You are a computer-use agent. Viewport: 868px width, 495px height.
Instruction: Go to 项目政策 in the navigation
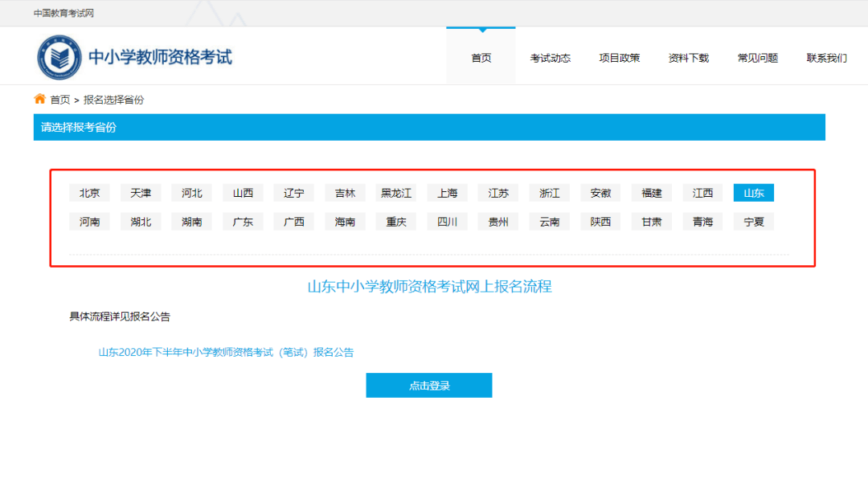620,58
